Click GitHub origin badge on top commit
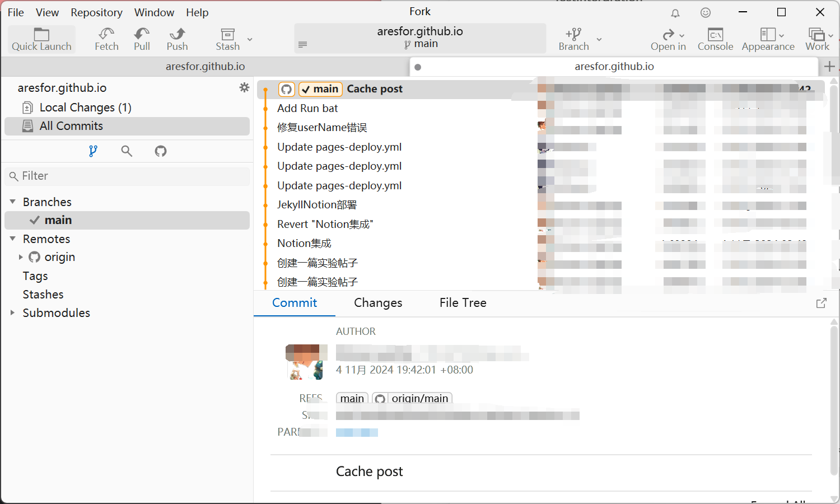The width and height of the screenshot is (840, 504). click(287, 89)
